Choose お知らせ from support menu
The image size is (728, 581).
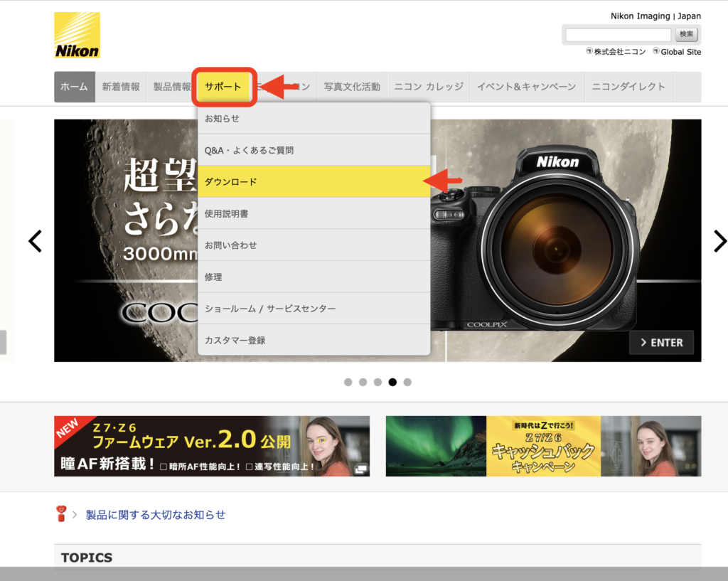[314, 119]
